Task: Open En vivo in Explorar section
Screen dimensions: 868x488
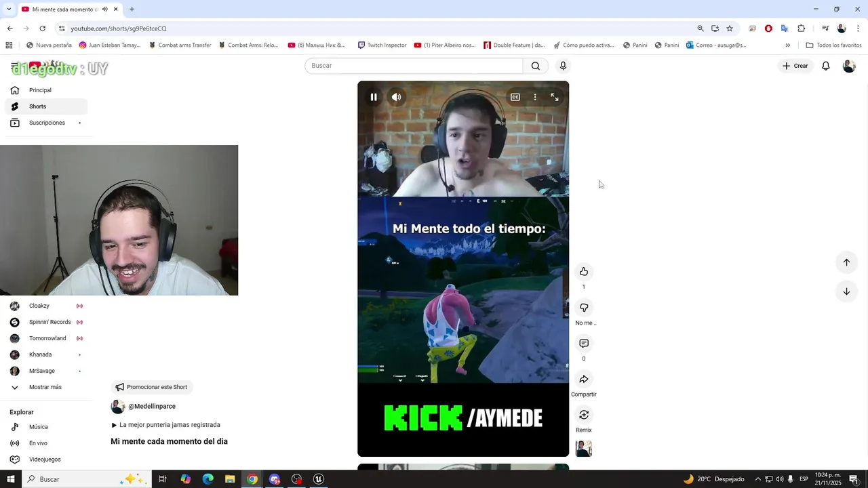Action: tap(46, 443)
